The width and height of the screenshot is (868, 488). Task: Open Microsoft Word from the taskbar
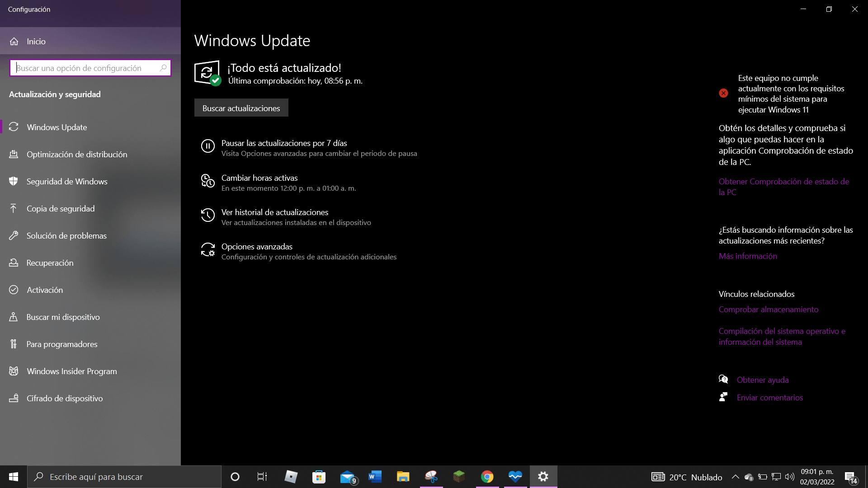point(375,477)
